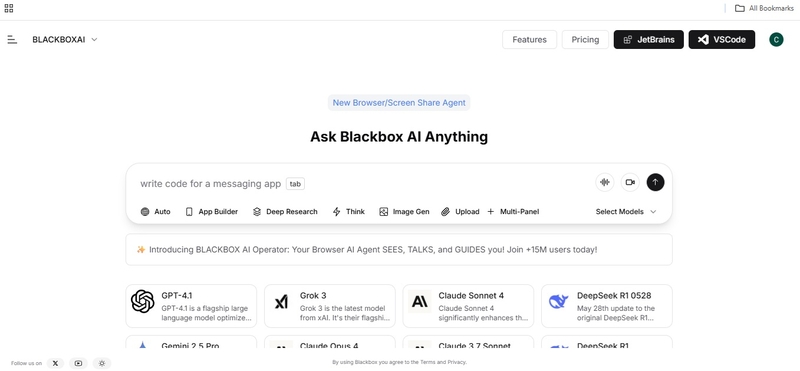Click the tab key hint badge
The image size is (800, 371).
click(295, 184)
